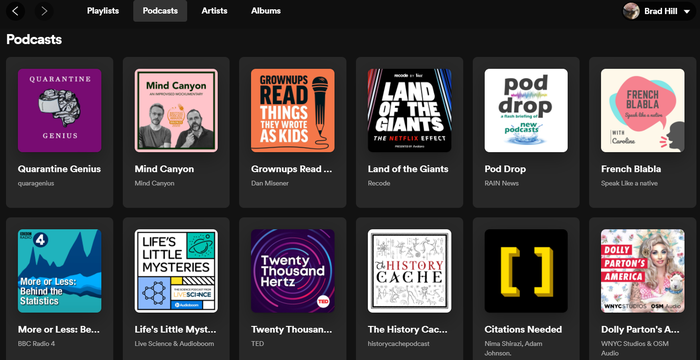Open Life's Little Mysteries cover art
Viewport: 700px width, 360px height.
(x=176, y=271)
